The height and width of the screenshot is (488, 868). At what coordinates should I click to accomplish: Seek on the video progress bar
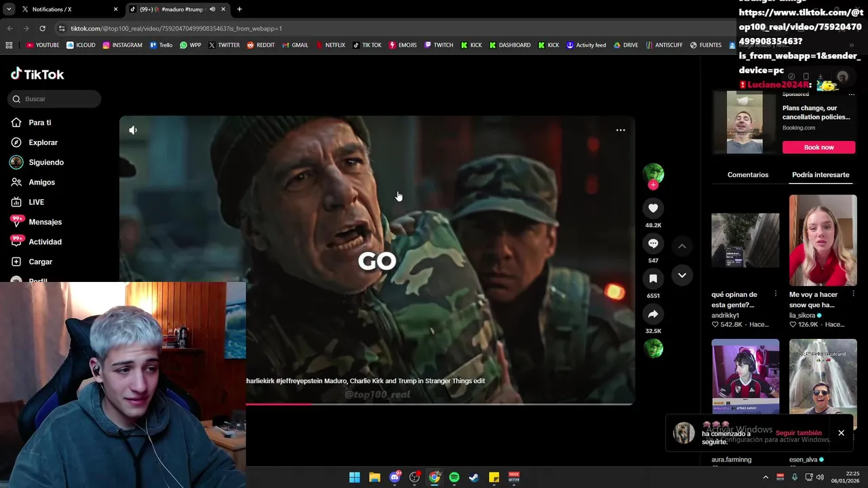439,404
